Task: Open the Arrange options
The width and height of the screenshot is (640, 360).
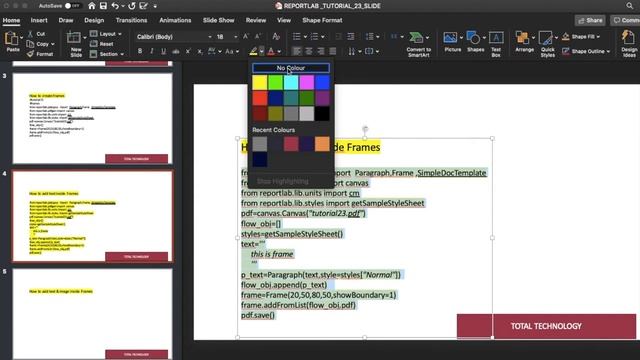Action: pyautogui.click(x=524, y=42)
